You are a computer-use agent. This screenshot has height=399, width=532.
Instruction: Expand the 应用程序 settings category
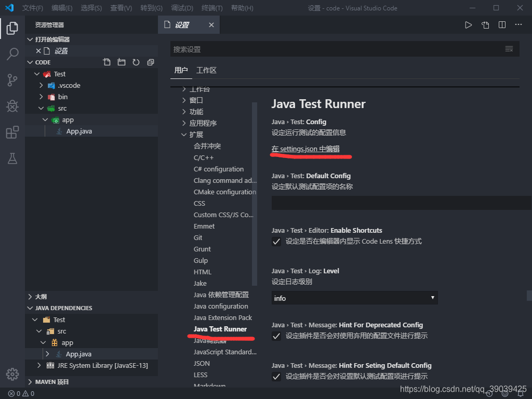click(184, 123)
